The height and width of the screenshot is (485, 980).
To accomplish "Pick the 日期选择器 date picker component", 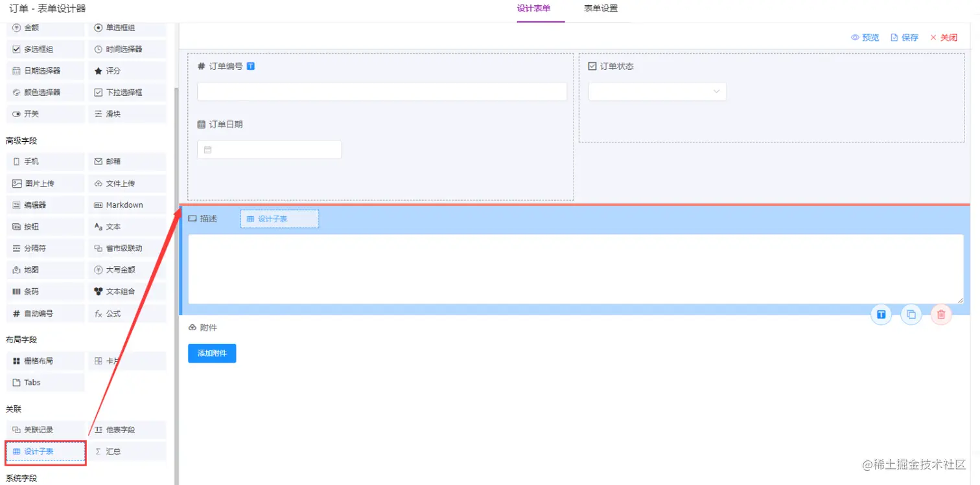I will pyautogui.click(x=45, y=71).
